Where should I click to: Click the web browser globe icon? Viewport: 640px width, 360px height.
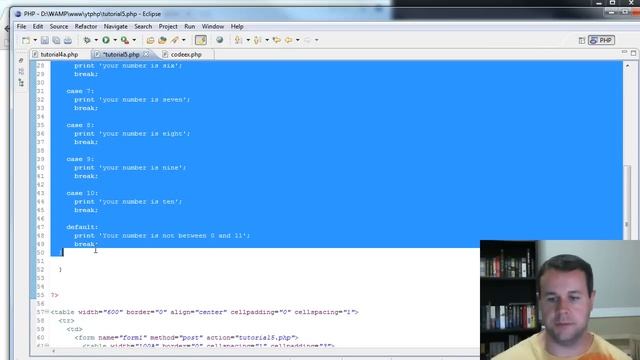point(220,40)
